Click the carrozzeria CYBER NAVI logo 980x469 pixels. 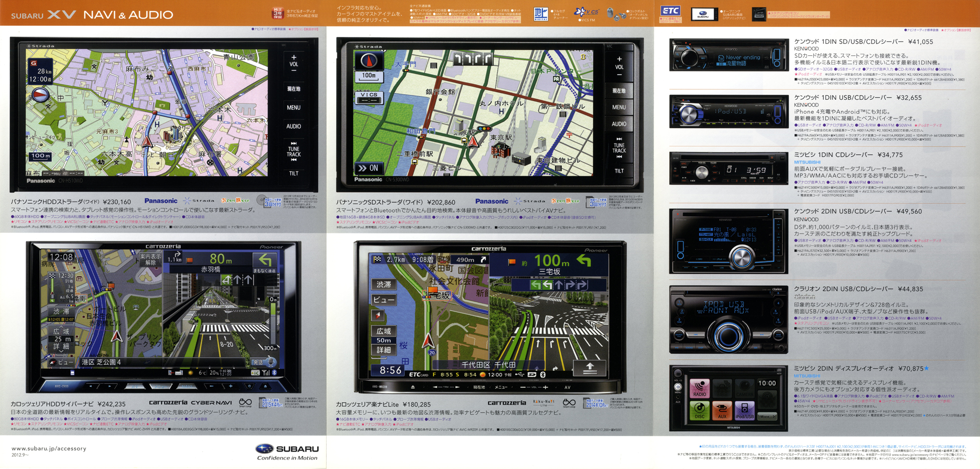tap(191, 402)
